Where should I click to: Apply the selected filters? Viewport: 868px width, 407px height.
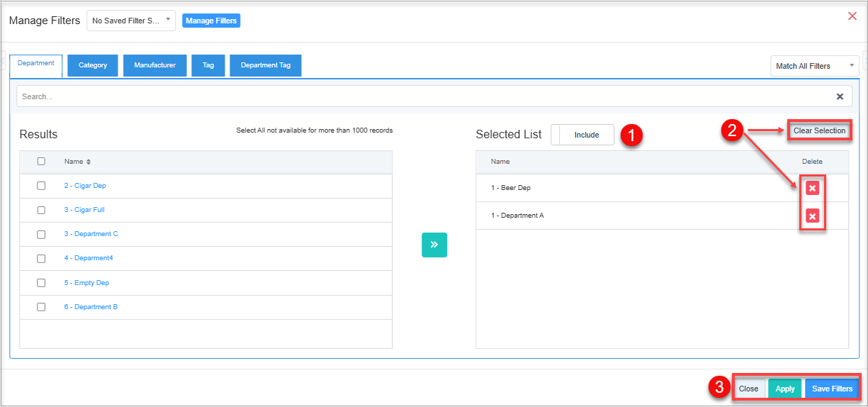click(x=785, y=389)
